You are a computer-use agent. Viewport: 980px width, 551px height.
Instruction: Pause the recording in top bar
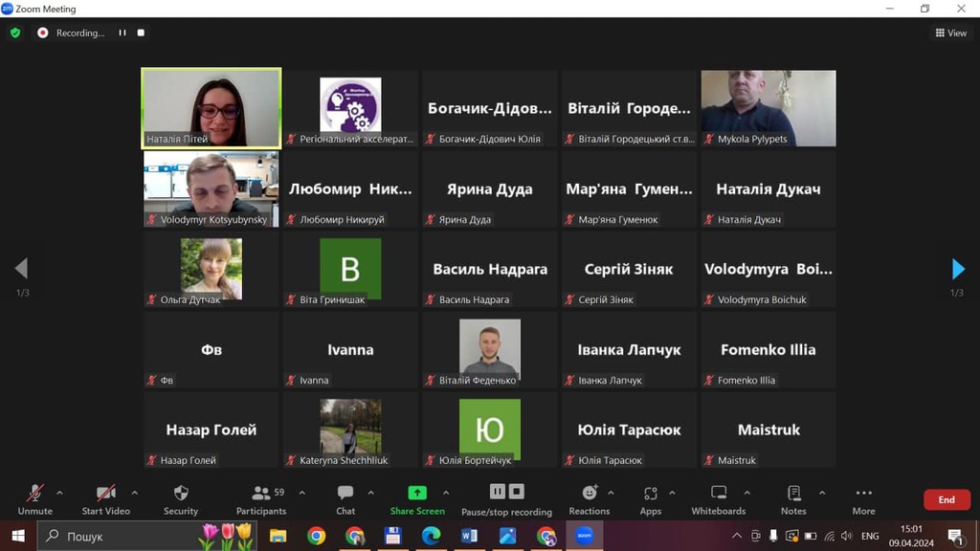click(x=122, y=33)
